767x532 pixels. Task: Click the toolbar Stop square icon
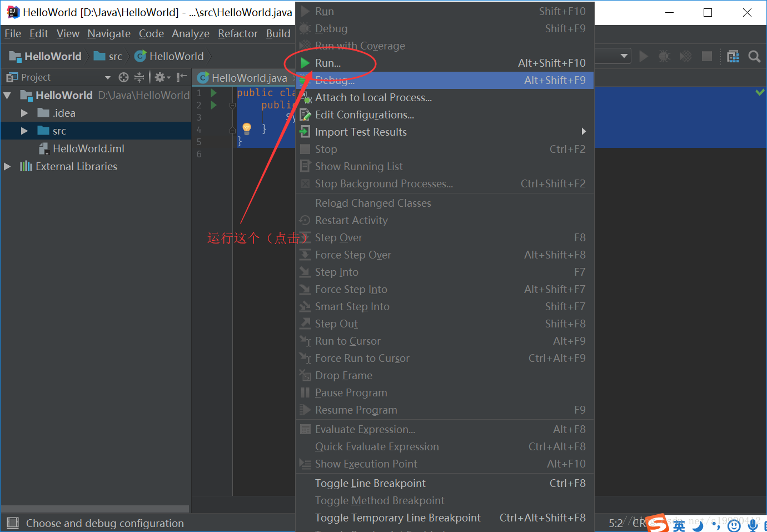click(707, 56)
